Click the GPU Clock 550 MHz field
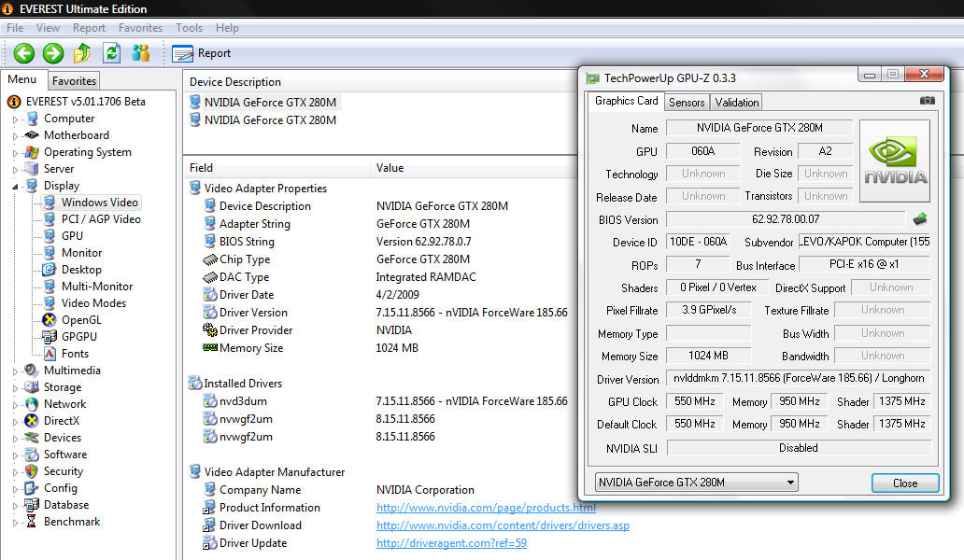Image resolution: width=964 pixels, height=560 pixels. tap(695, 401)
